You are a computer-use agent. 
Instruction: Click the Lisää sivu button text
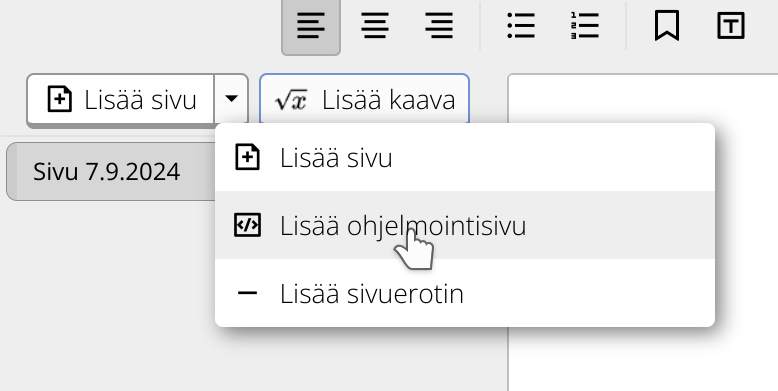pyautogui.click(x=140, y=100)
